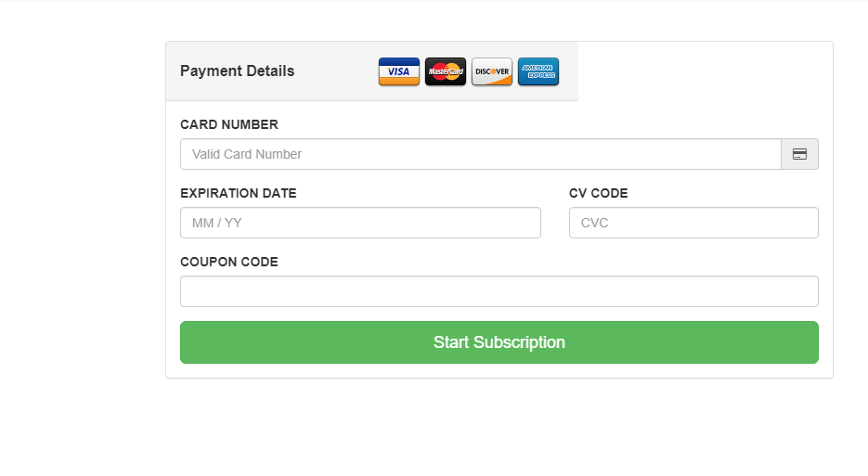Click the COUPON CODE label

[x=229, y=262]
